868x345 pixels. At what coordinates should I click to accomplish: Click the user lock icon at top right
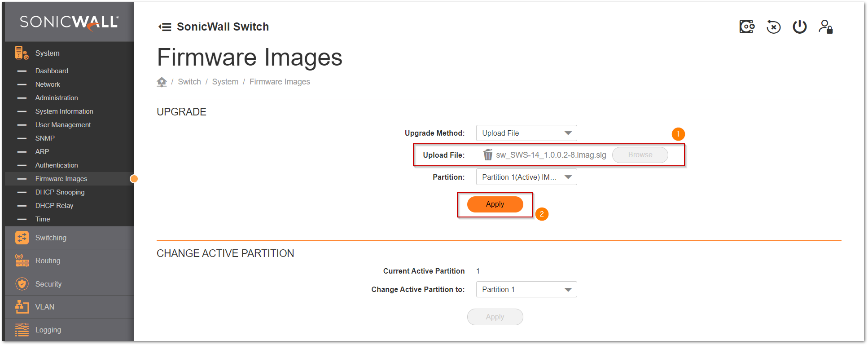pos(825,27)
